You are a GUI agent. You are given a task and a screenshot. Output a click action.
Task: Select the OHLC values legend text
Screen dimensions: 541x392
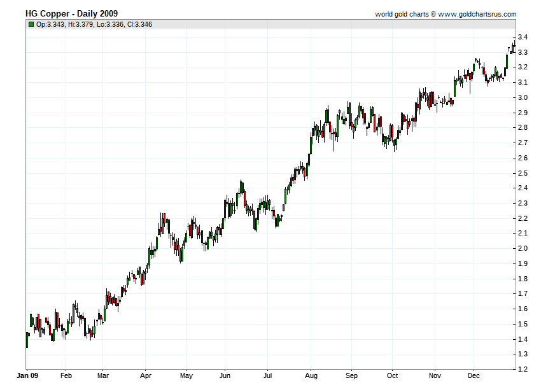point(94,24)
